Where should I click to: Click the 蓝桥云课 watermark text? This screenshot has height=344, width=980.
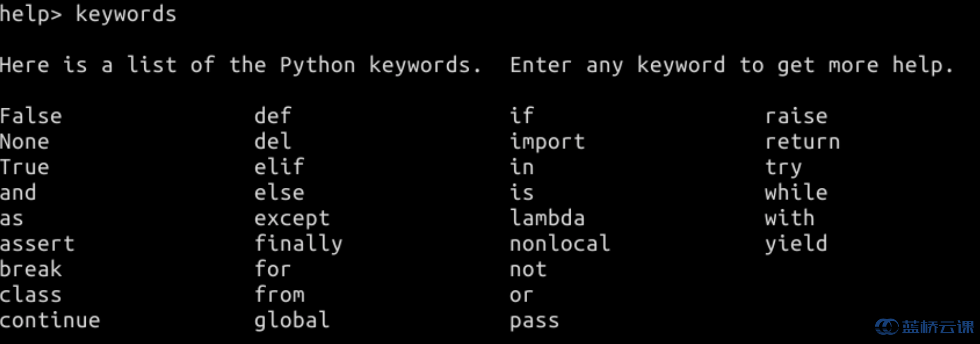pyautogui.click(x=938, y=327)
